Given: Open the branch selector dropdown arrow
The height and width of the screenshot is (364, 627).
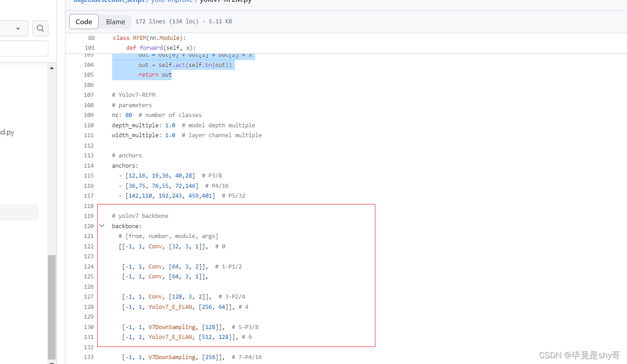Looking at the screenshot, I should pos(18,28).
